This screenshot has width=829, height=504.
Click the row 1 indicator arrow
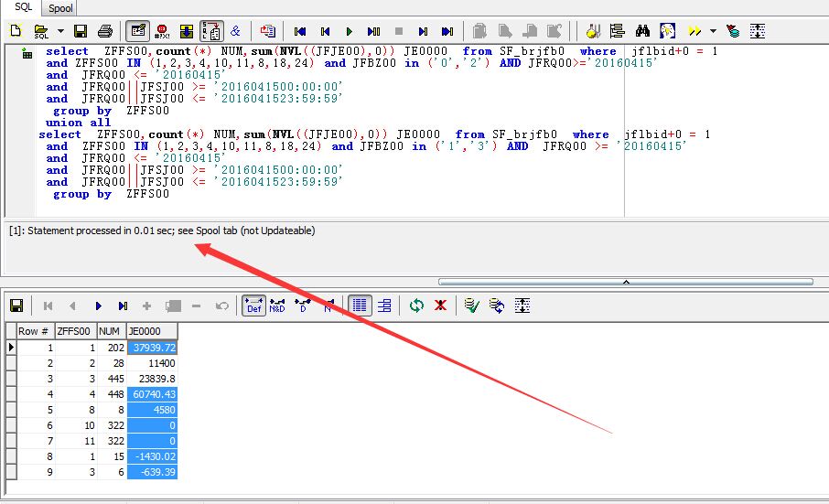point(11,348)
